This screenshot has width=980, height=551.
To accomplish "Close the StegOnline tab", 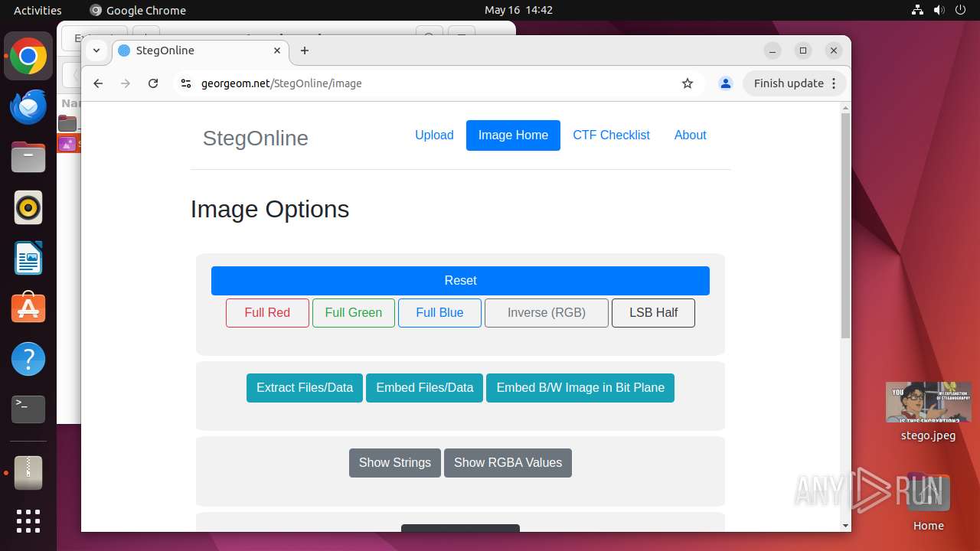I will [x=277, y=51].
